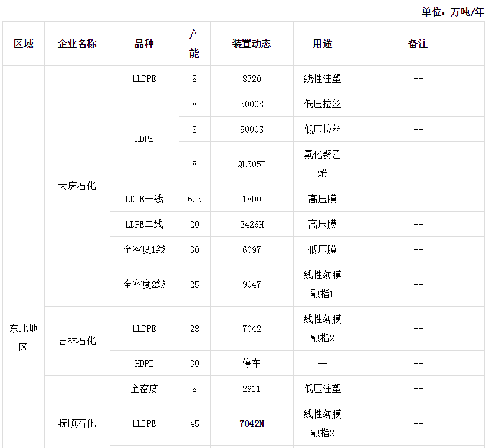The width and height of the screenshot is (486, 448).
Task: Click the 6097 grade cell
Action: point(252,250)
